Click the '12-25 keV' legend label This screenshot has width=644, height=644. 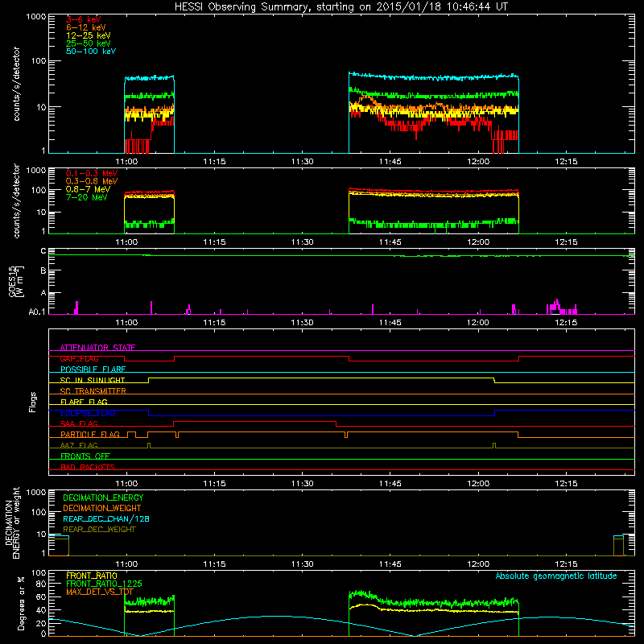[88, 35]
